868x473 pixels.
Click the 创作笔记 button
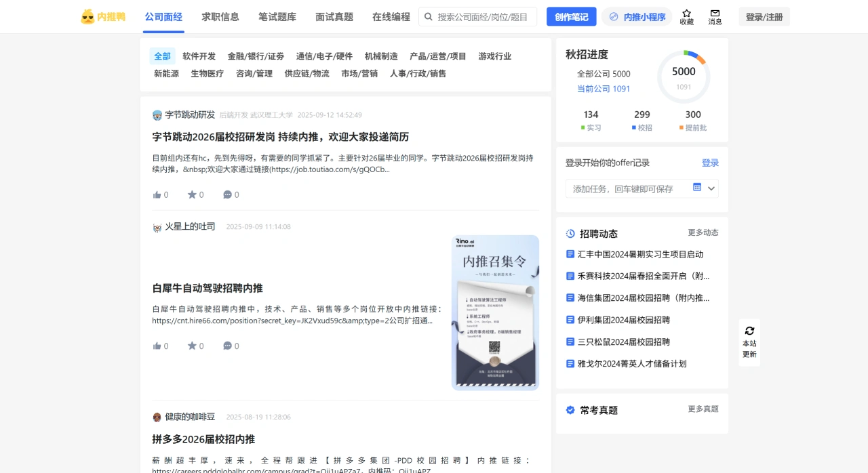(571, 16)
